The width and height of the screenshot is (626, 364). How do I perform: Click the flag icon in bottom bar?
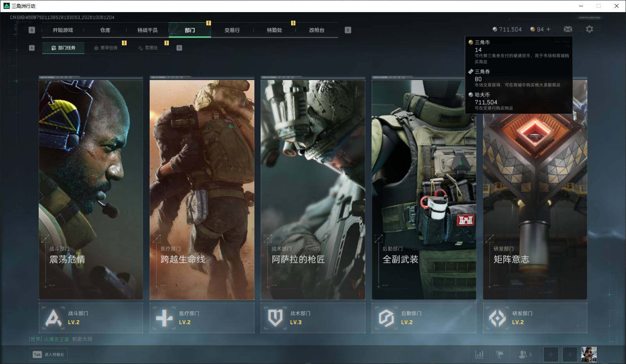[499, 354]
